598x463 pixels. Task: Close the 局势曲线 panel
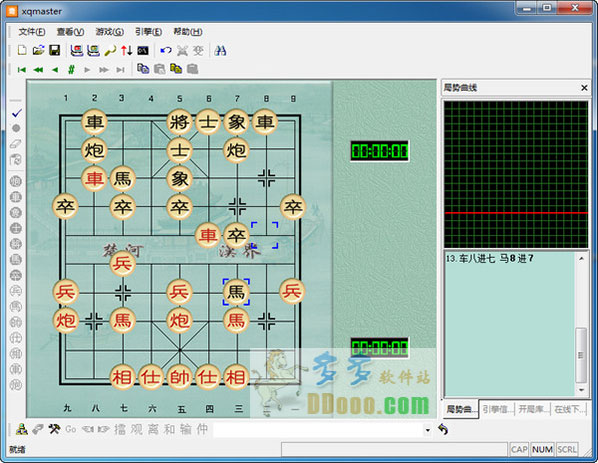click(x=584, y=88)
